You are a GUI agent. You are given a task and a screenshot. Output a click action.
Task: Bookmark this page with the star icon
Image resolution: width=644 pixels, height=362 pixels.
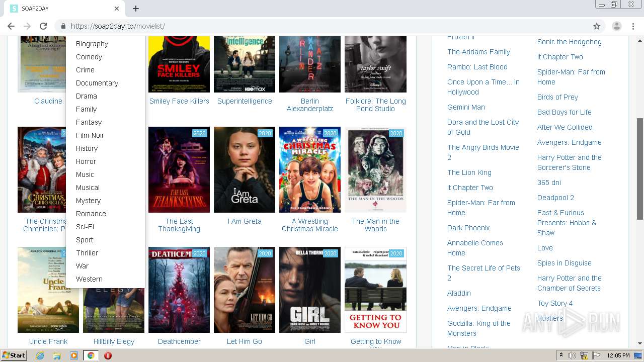pos(597,26)
